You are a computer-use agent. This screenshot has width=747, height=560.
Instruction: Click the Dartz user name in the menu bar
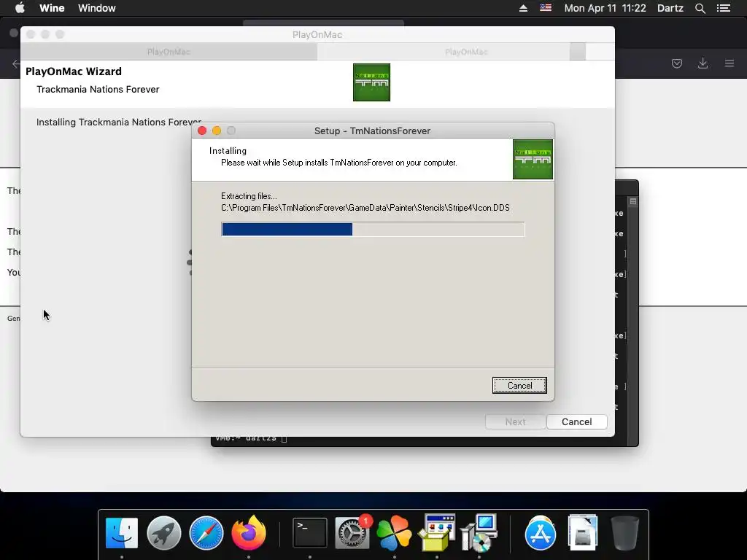[670, 8]
